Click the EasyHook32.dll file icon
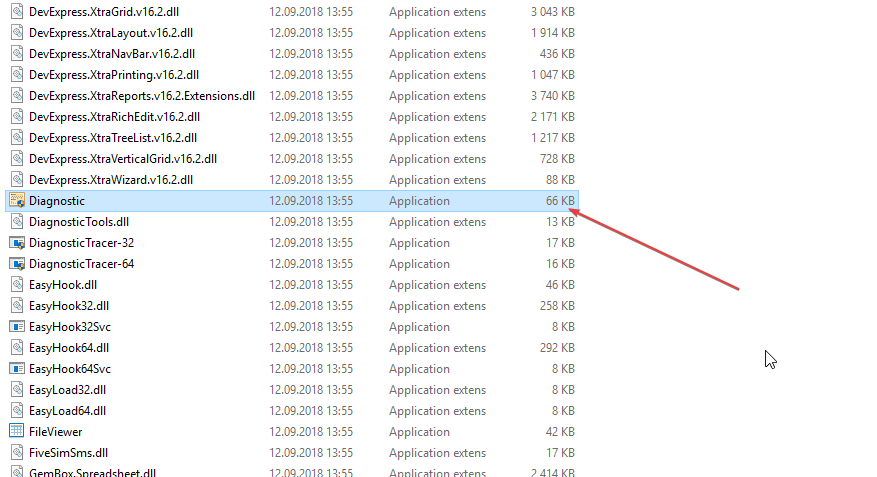This screenshot has height=477, width=877. coord(17,305)
